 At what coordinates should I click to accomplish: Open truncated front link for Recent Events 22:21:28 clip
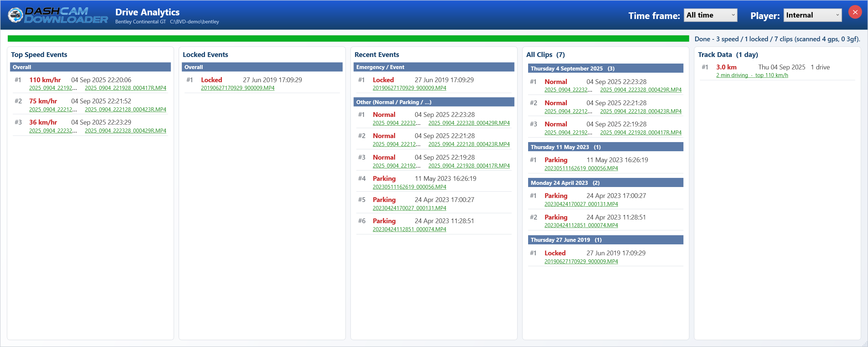click(397, 144)
